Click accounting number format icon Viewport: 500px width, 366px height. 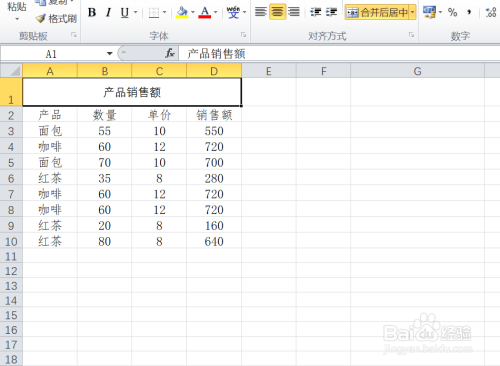click(429, 12)
